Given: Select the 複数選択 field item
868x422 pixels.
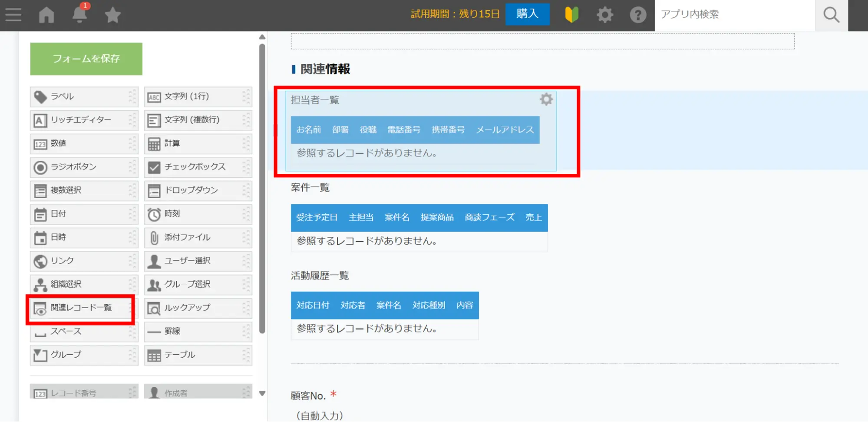Looking at the screenshot, I should point(84,190).
